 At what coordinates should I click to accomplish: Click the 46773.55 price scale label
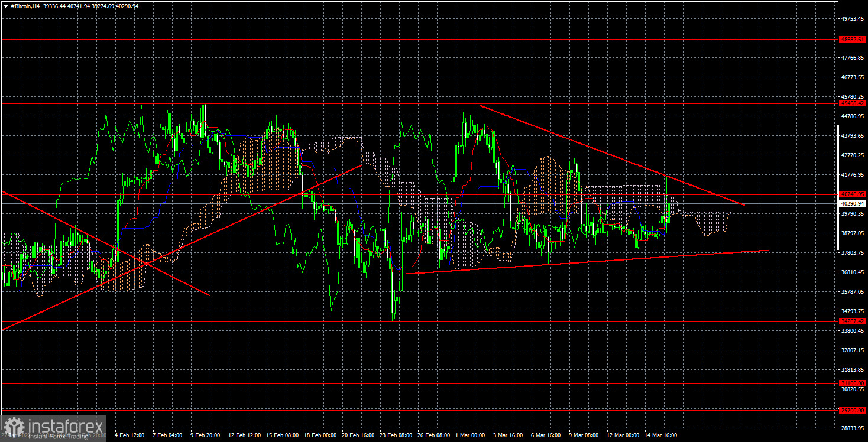click(853, 77)
